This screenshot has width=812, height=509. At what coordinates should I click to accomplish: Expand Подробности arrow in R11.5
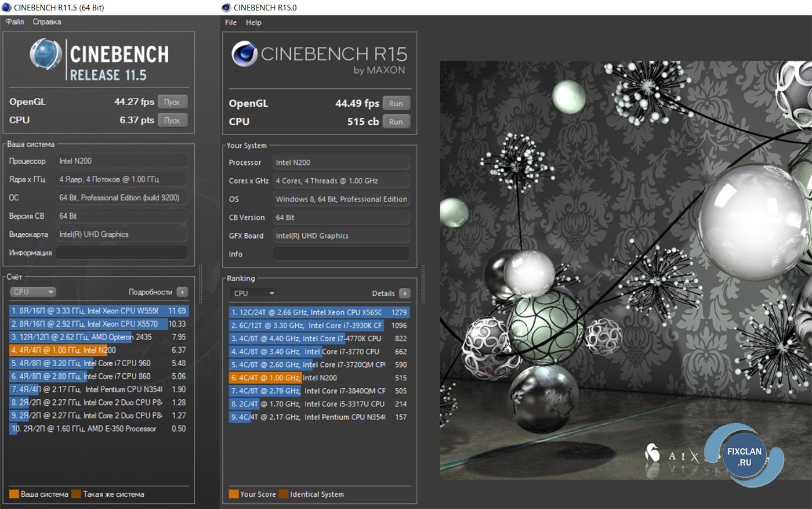pos(182,292)
